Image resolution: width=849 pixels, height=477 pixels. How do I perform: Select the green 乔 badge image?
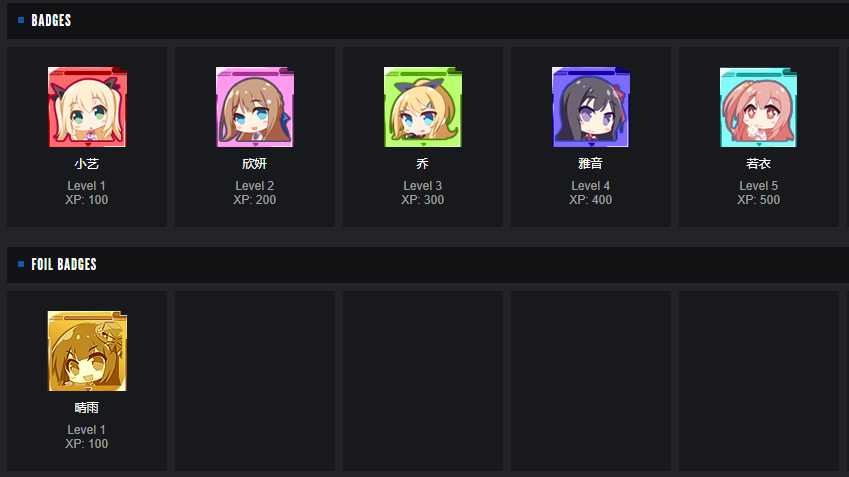tap(423, 107)
